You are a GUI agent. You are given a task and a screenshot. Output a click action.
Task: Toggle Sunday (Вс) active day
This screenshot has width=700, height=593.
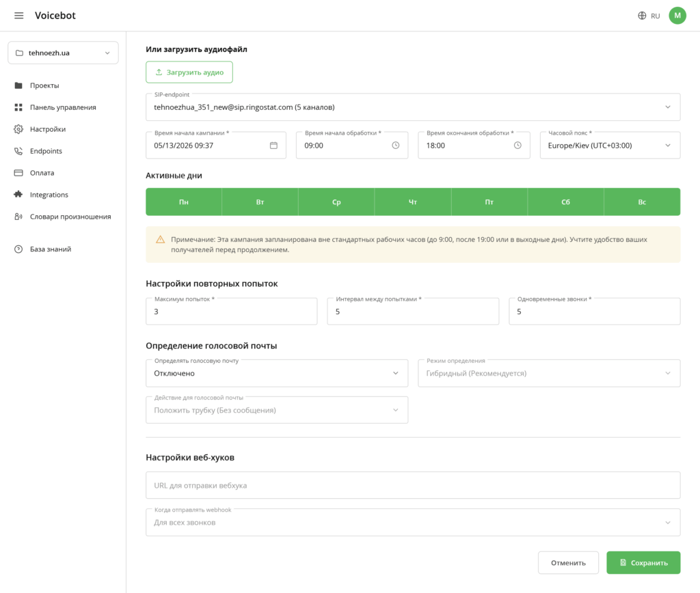pyautogui.click(x=642, y=202)
